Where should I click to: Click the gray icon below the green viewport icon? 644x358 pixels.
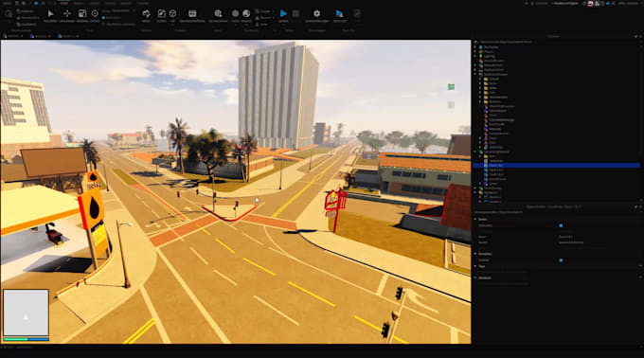[451, 105]
